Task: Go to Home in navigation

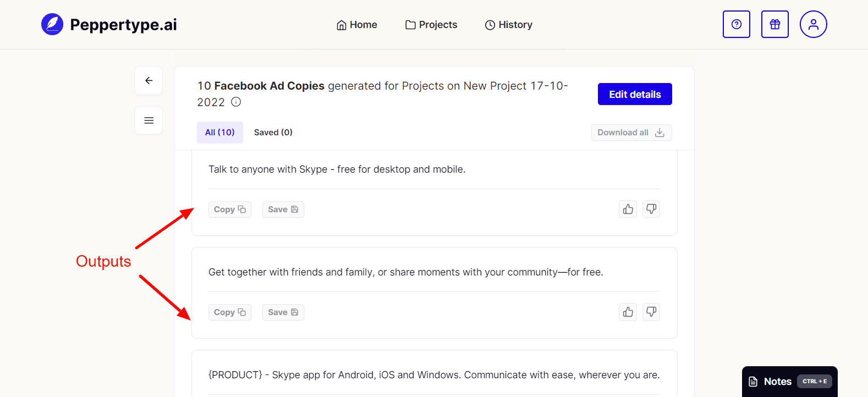Action: point(356,25)
